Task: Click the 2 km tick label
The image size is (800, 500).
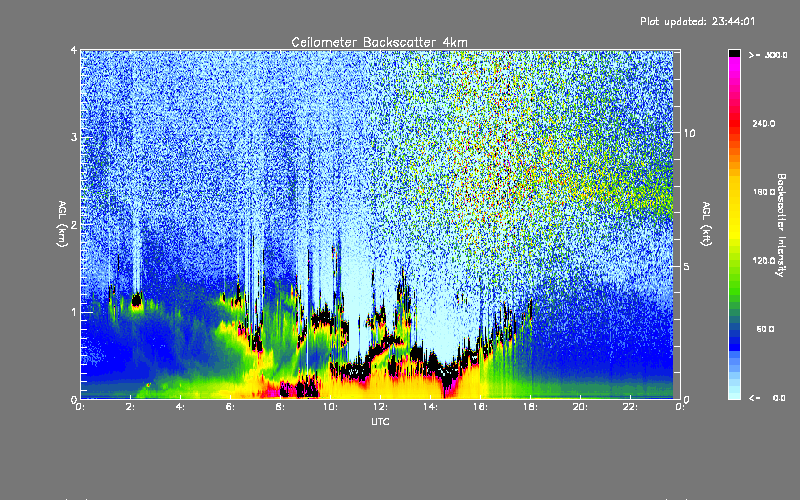Action: [x=74, y=224]
